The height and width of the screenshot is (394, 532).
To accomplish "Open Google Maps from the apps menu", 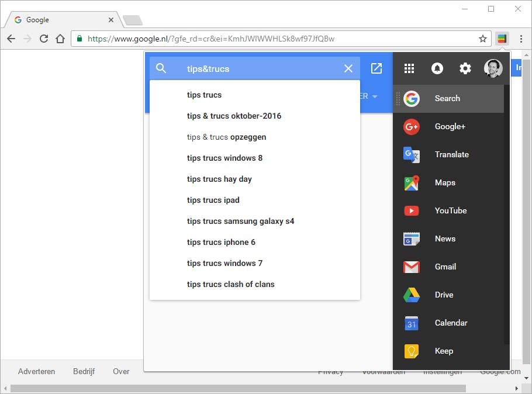I will [x=444, y=182].
